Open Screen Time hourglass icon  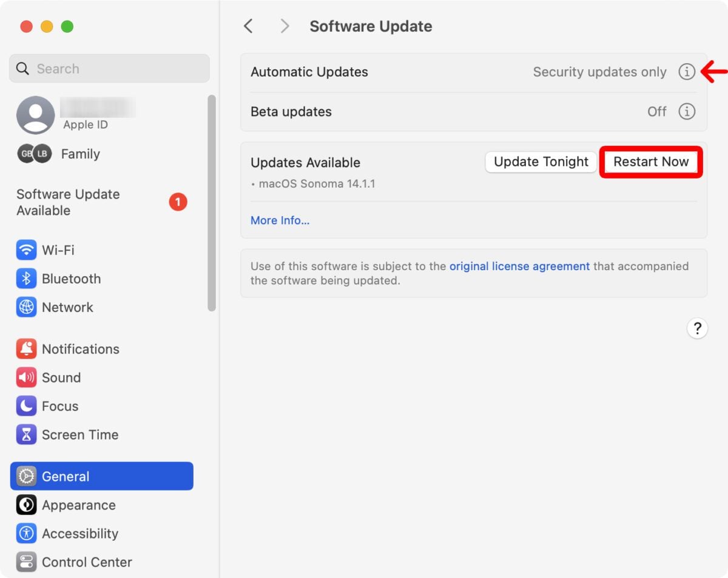pos(26,435)
